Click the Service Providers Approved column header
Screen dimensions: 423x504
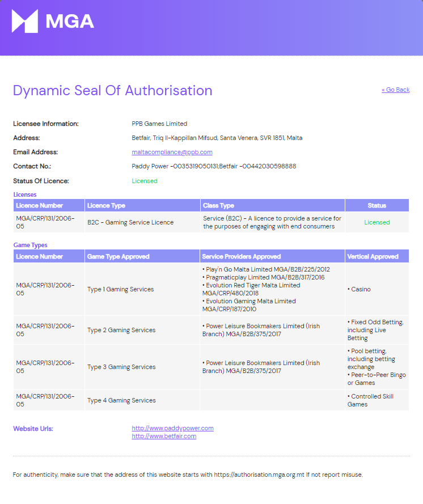pyautogui.click(x=272, y=256)
